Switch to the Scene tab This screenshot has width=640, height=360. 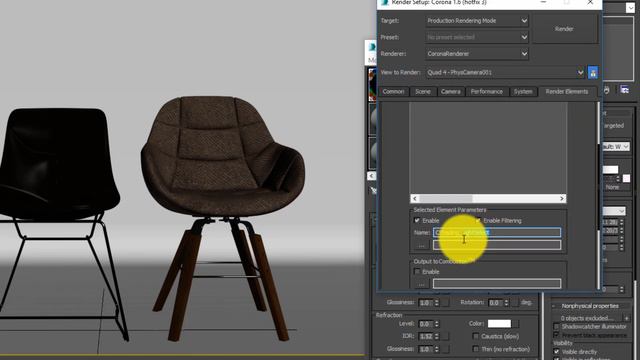click(x=423, y=91)
